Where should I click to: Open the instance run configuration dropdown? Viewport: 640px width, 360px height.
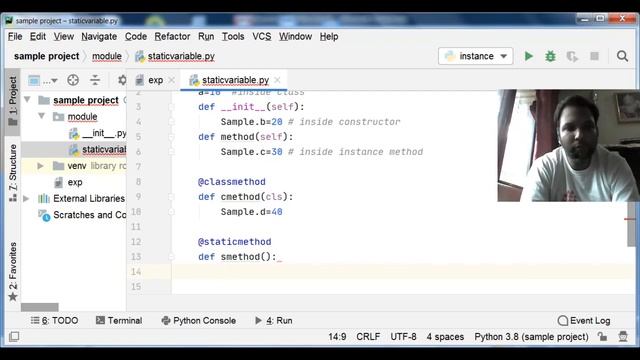pos(476,56)
